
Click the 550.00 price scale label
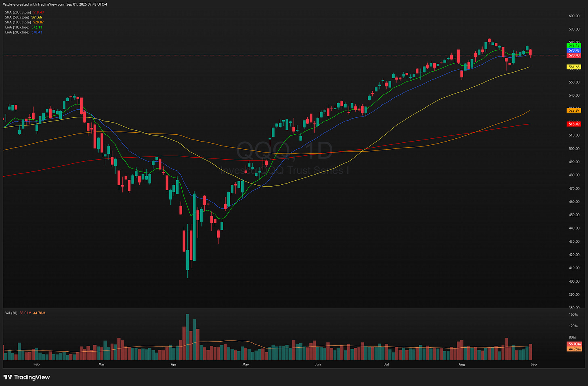pyautogui.click(x=574, y=82)
